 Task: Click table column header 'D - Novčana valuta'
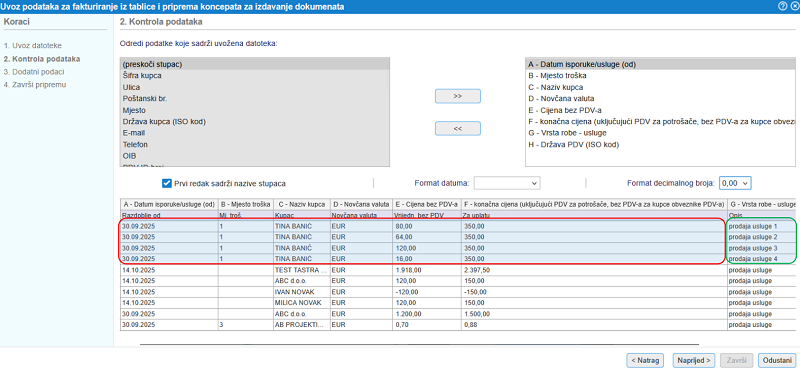(x=361, y=205)
